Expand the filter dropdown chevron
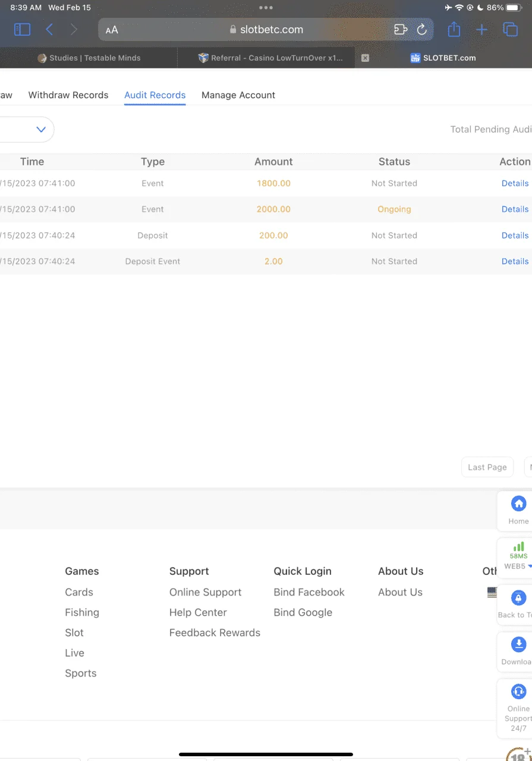 (41, 130)
